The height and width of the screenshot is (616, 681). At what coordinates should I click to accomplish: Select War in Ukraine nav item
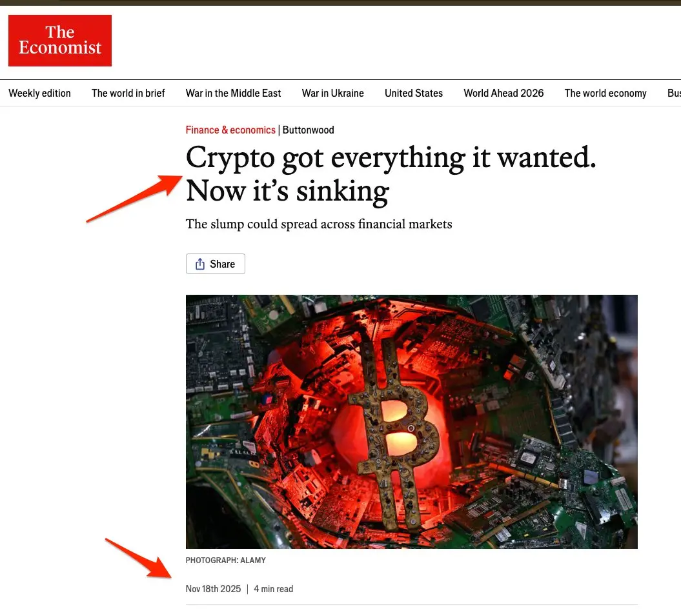click(332, 94)
